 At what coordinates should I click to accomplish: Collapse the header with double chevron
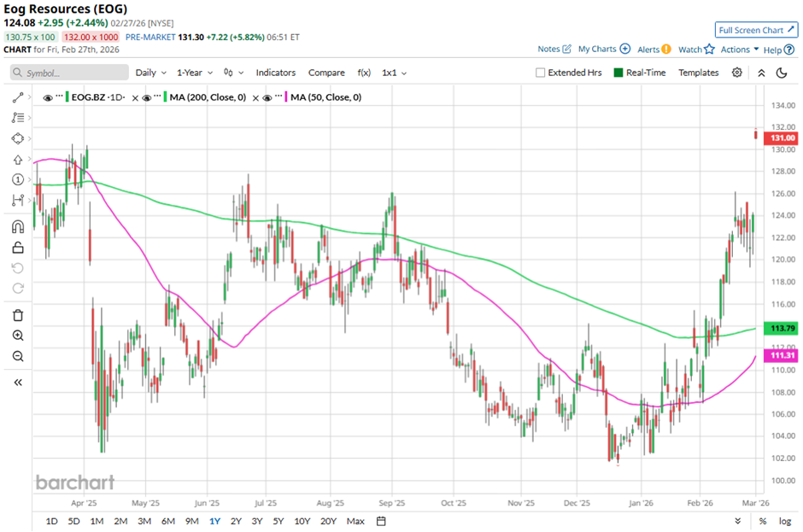point(761,73)
